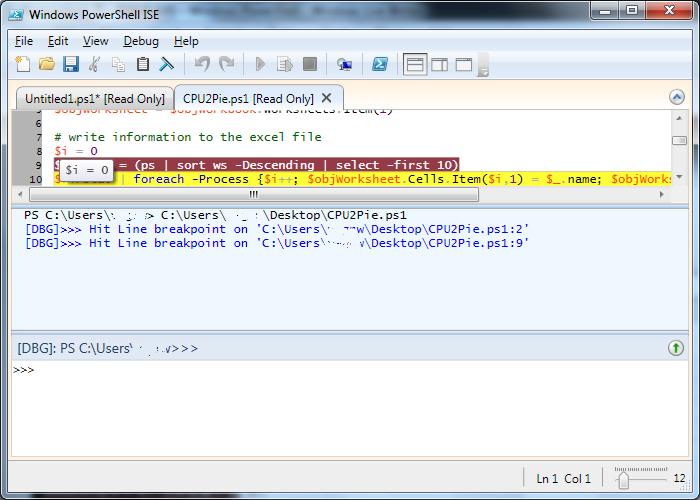Open the Edit menu
Viewport: 700px width, 500px height.
[x=58, y=41]
